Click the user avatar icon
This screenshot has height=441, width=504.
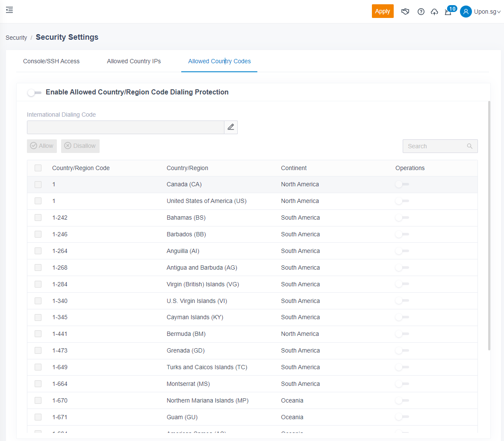click(466, 12)
